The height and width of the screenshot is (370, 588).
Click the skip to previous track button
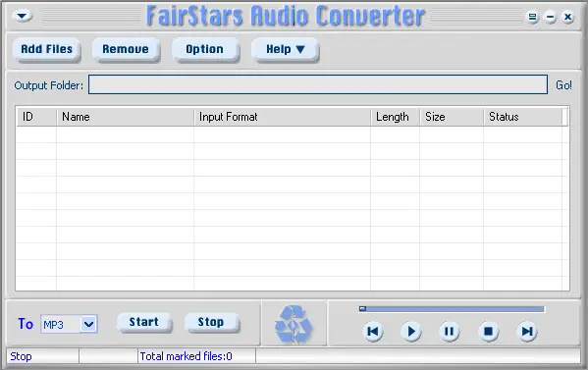tap(373, 332)
